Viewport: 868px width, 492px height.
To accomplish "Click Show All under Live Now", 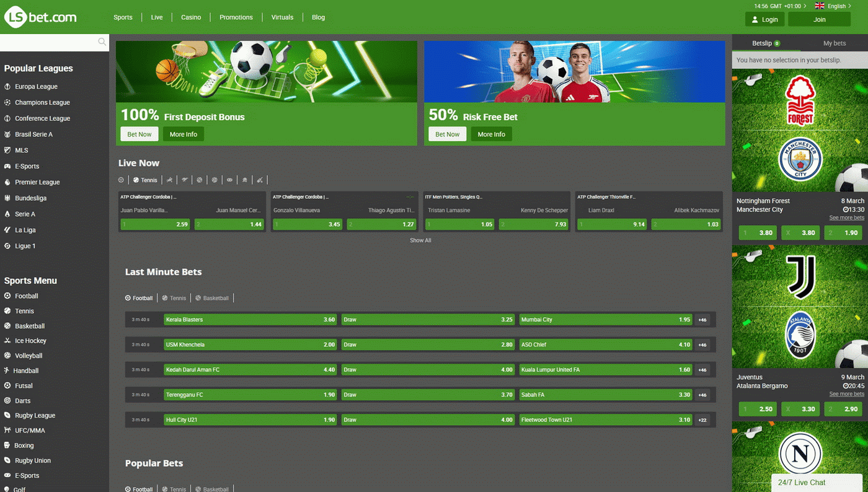I will point(420,240).
